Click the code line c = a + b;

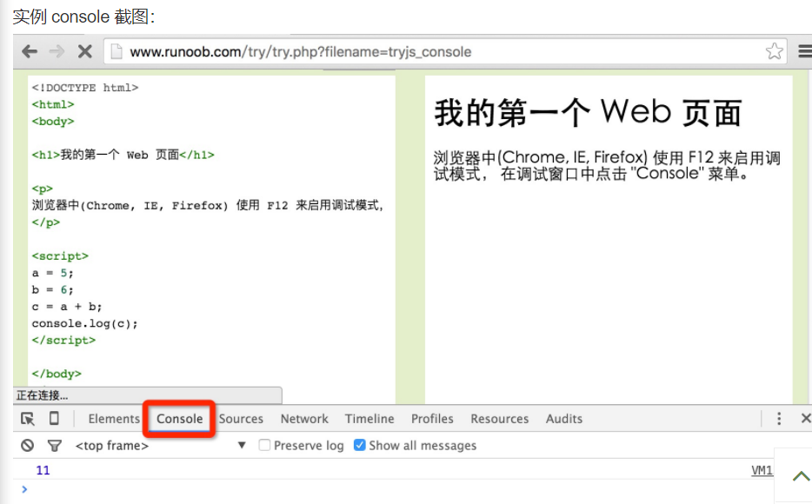67,307
